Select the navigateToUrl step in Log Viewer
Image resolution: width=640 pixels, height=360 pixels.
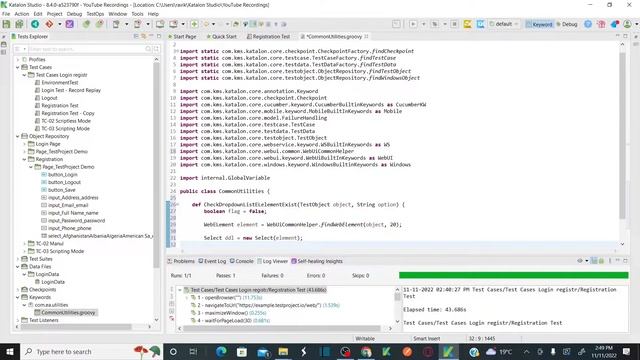point(265,305)
